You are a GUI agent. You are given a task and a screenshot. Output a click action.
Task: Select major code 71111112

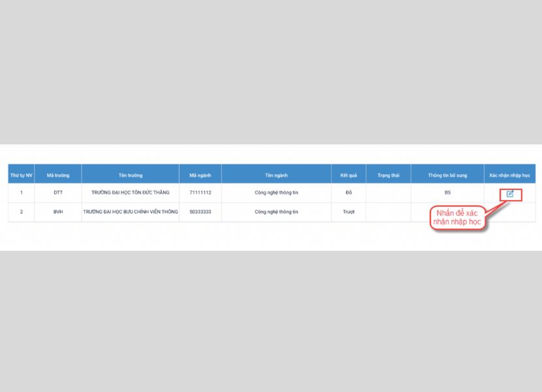[200, 193]
